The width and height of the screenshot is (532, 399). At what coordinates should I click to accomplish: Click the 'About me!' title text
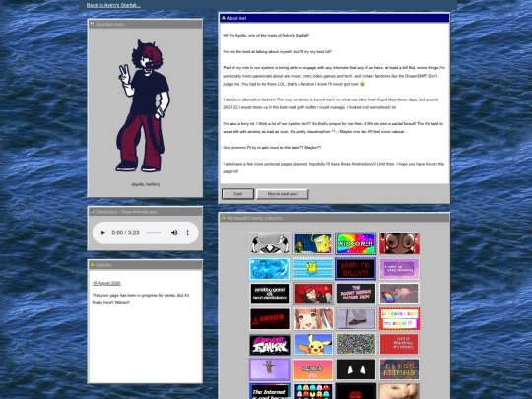click(236, 18)
